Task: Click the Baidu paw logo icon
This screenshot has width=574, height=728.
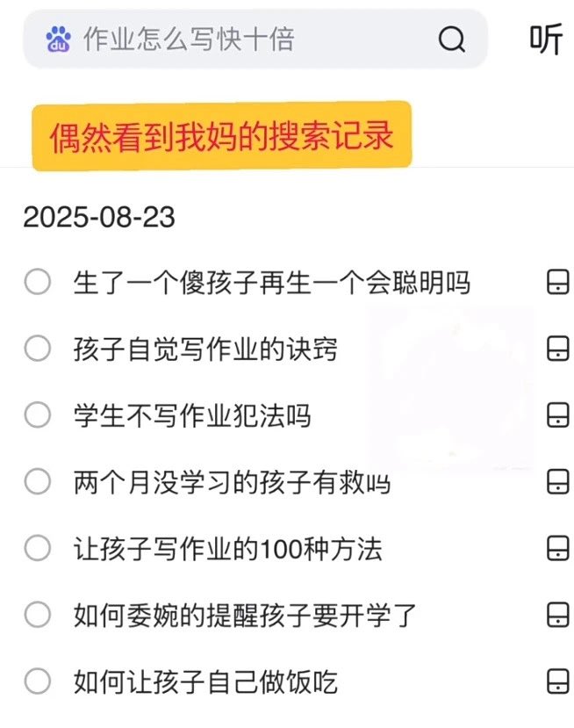Action: click(61, 39)
